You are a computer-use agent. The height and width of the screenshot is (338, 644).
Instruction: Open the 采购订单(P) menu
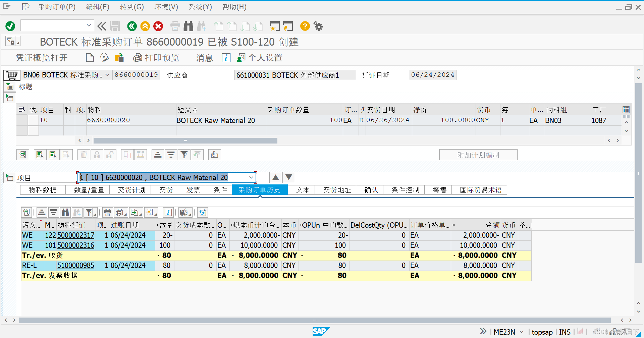coord(57,7)
